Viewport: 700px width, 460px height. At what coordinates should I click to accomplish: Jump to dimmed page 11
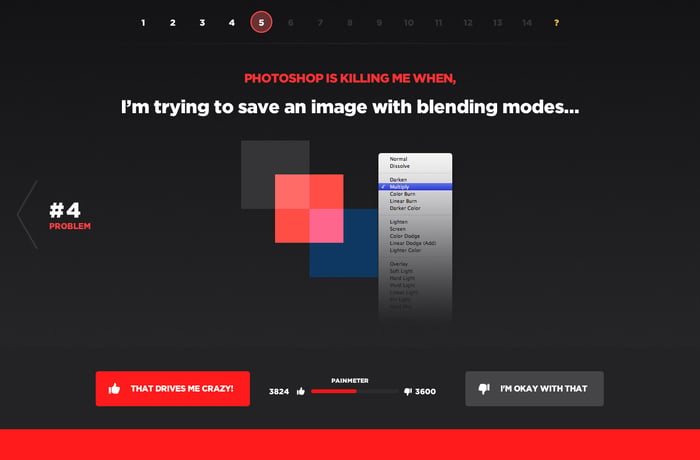coord(438,23)
